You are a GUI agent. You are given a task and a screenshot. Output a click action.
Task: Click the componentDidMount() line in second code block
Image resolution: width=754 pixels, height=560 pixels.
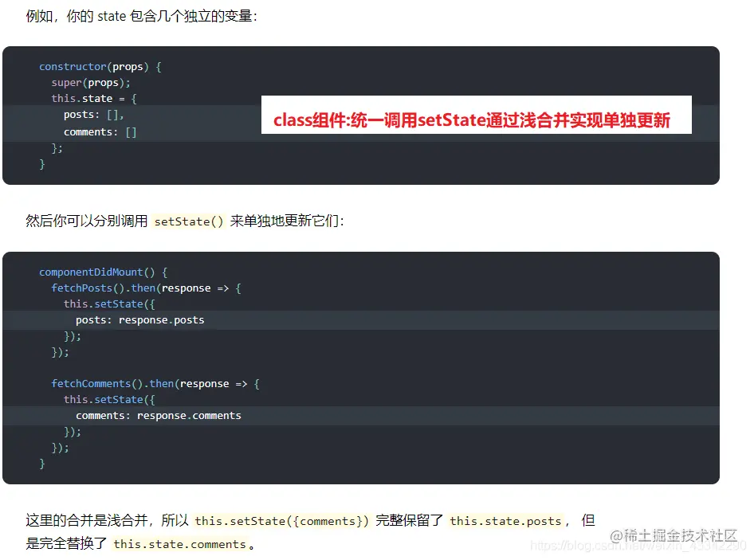point(105,272)
